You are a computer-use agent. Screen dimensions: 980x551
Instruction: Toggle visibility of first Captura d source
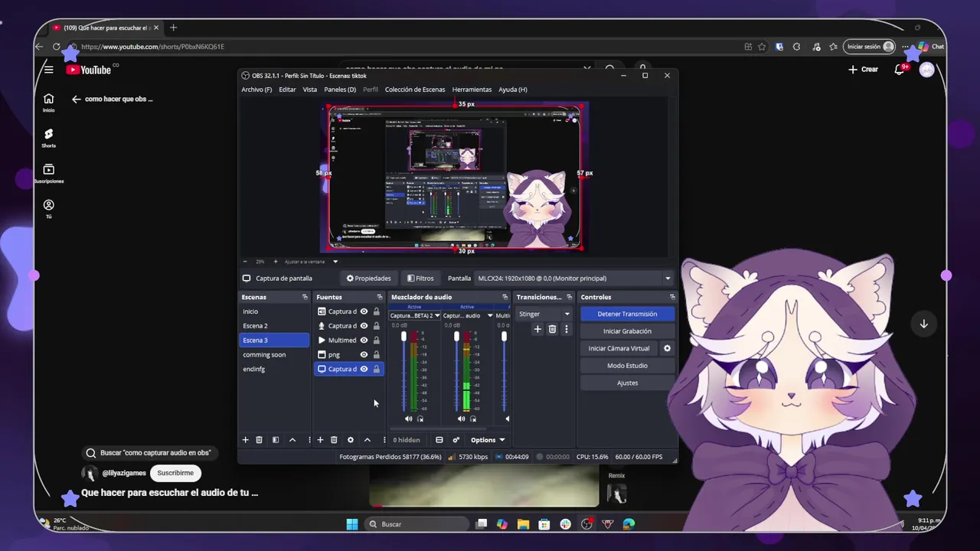[364, 311]
